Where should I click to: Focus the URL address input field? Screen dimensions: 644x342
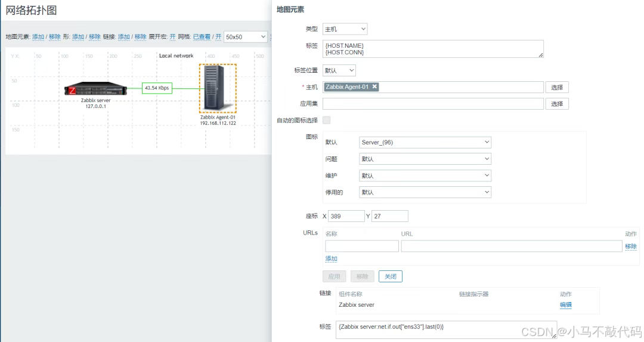(x=512, y=246)
